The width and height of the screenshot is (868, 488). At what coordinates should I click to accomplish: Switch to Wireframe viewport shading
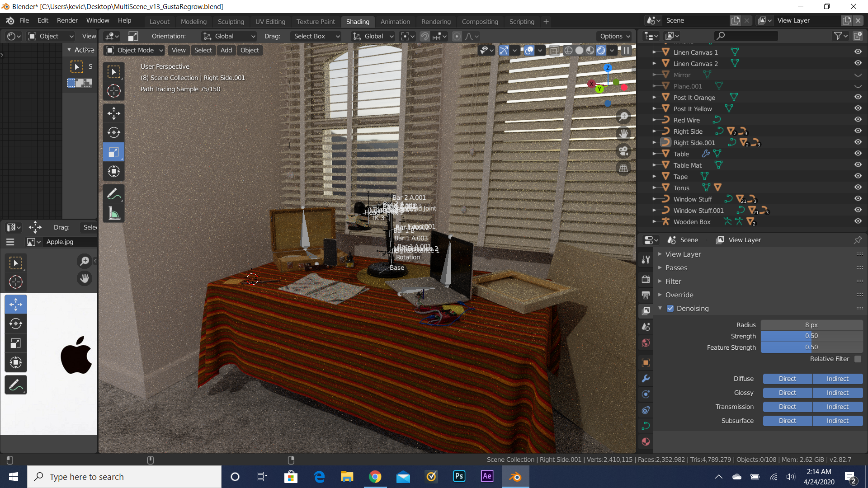[568, 50]
